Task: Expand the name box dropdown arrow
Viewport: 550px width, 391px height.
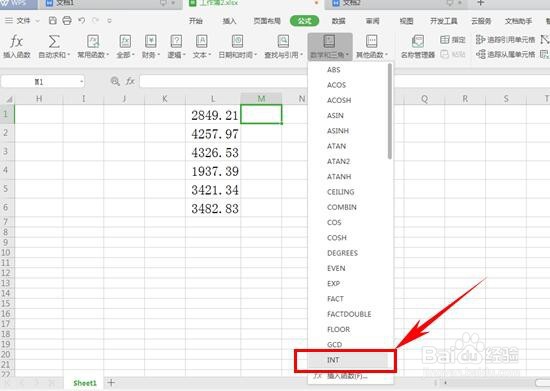Action: pos(81,82)
